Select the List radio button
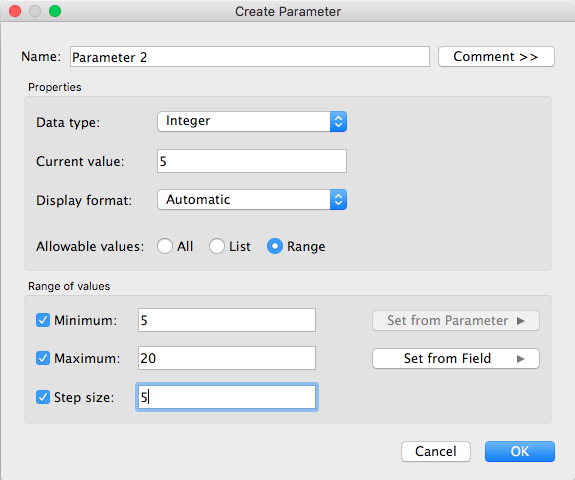Screen dimensions: 575x480 [217, 246]
